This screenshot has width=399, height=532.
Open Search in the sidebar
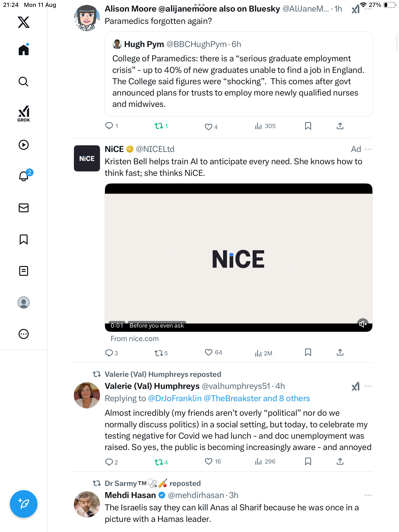point(24,82)
